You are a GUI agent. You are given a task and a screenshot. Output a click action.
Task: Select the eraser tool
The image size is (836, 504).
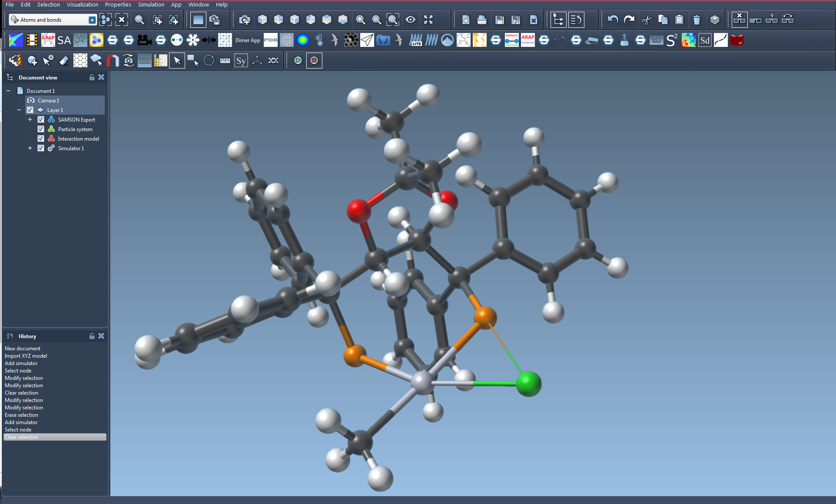coord(64,60)
